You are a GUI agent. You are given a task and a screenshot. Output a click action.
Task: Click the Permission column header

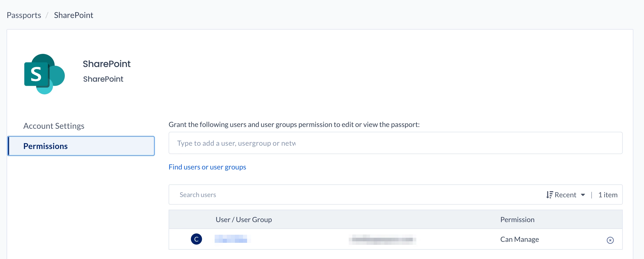(x=517, y=220)
